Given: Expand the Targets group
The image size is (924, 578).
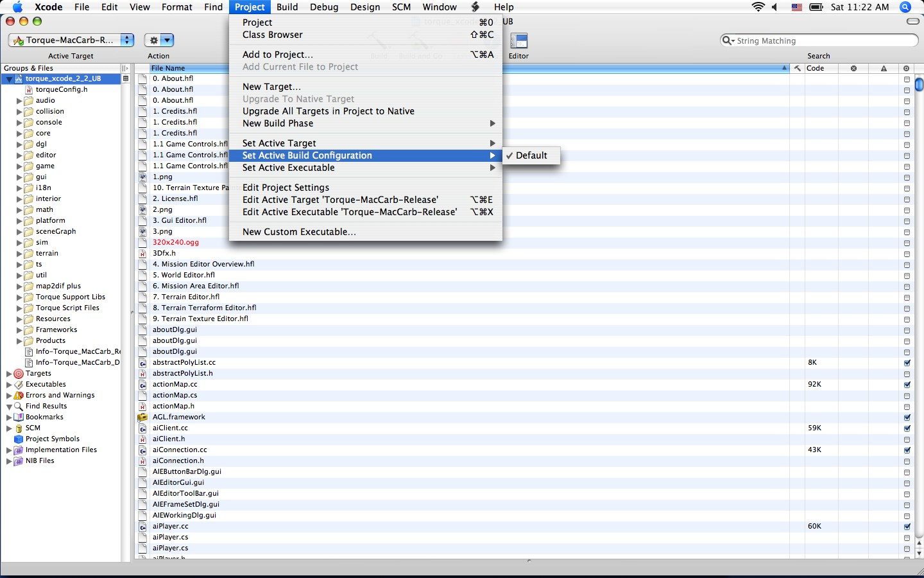Looking at the screenshot, I should pyautogui.click(x=9, y=374).
